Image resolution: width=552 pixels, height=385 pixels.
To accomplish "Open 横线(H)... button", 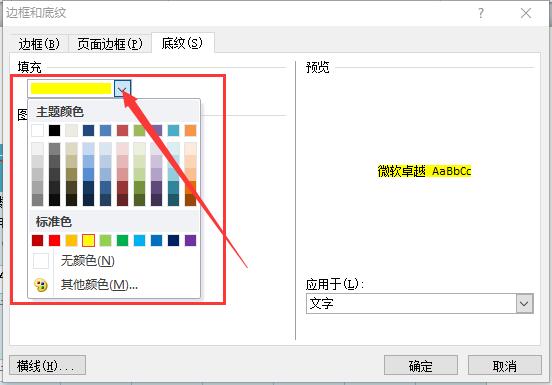I will click(47, 366).
